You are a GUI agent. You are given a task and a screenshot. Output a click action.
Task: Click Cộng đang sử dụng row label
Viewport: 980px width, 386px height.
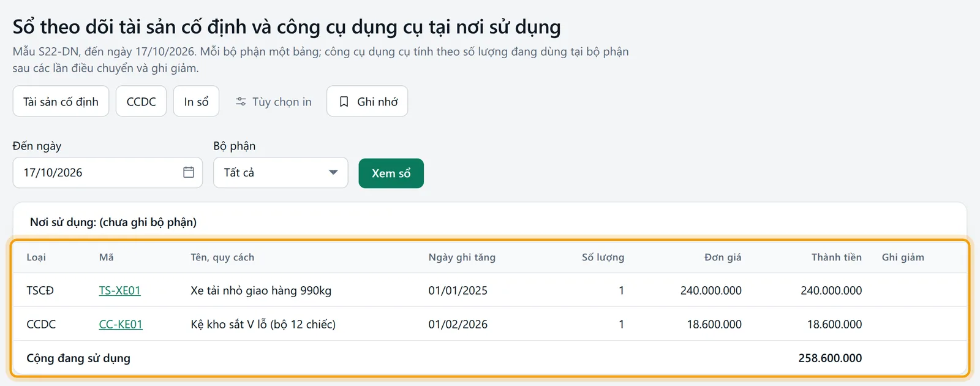[x=78, y=358]
